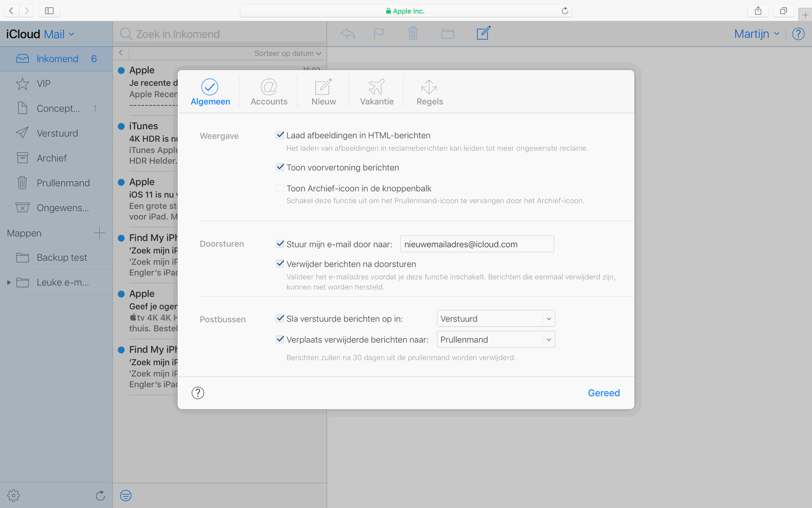Flag message with the flag icon
Screen dimensions: 812x508
pos(379,34)
